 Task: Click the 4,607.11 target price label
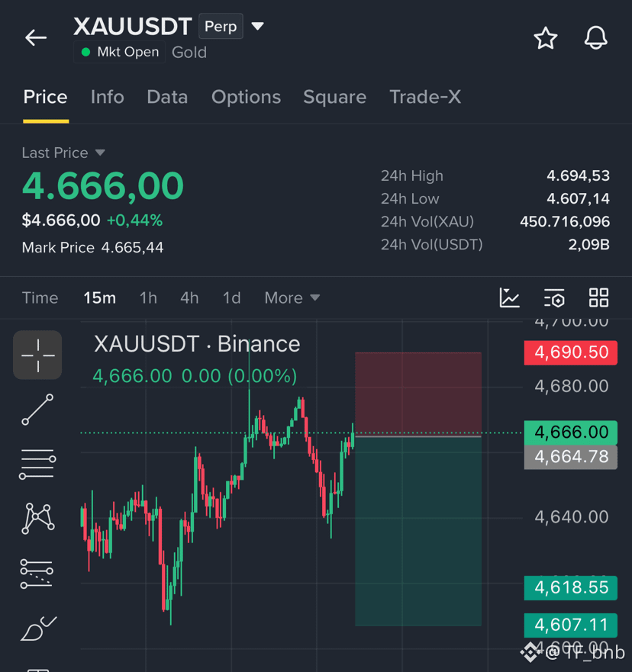point(571,625)
